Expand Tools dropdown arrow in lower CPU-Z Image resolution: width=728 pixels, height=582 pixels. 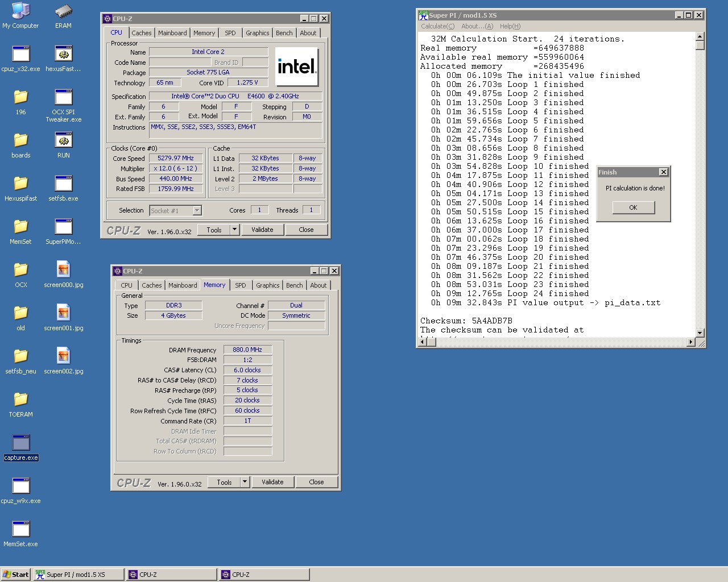tap(245, 482)
